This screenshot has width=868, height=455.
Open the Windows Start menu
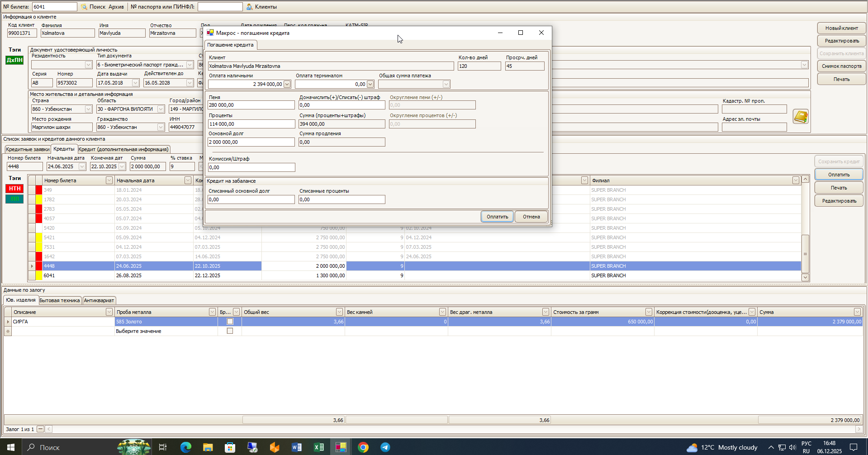10,447
